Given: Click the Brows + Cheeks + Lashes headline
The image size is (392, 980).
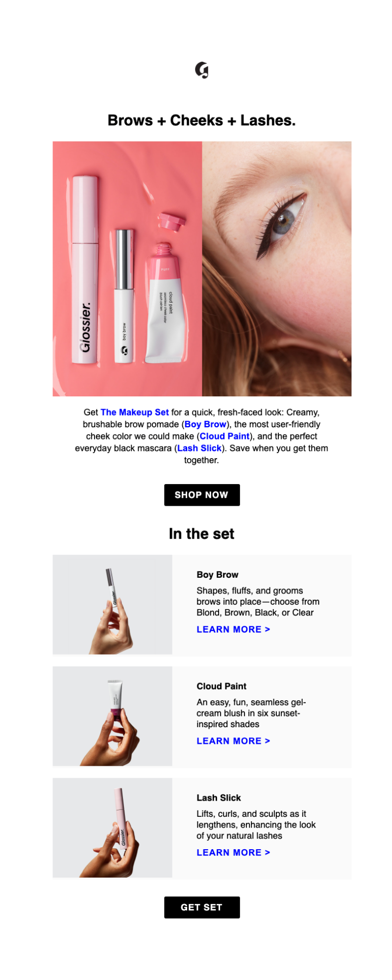Looking at the screenshot, I should [202, 121].
